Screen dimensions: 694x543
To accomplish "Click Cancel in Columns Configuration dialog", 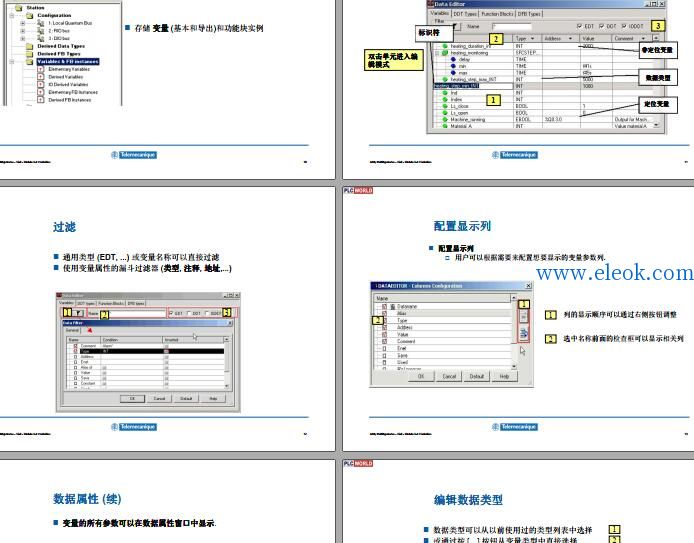I will coord(449,377).
